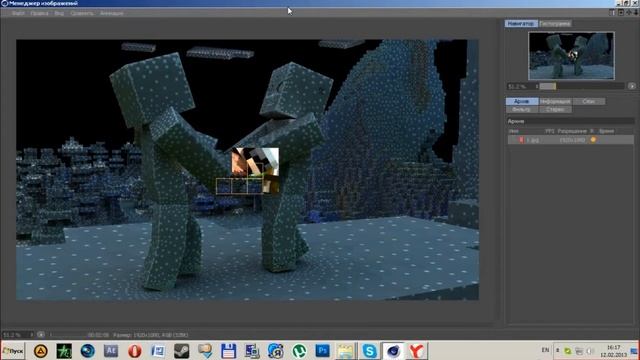The width and height of the screenshot is (640, 360).
Task: Open the file explorer folder in the taskbar
Action: pos(346,351)
